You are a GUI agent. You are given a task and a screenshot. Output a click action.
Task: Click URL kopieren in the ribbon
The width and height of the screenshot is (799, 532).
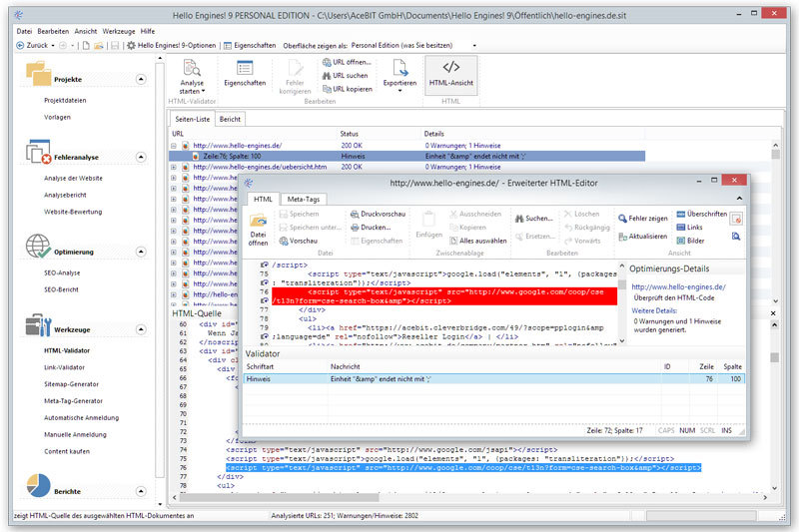(x=347, y=89)
